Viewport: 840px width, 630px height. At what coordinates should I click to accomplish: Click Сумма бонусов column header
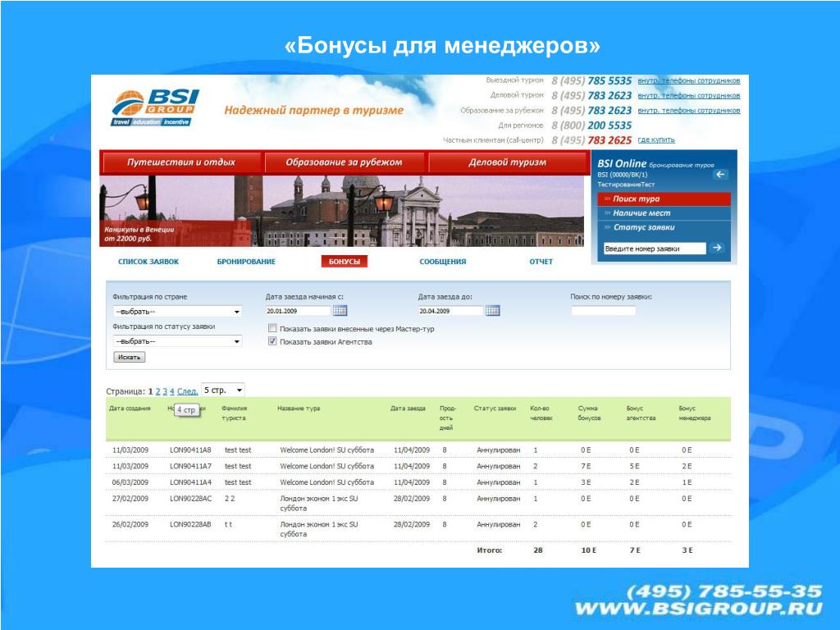tap(589, 413)
